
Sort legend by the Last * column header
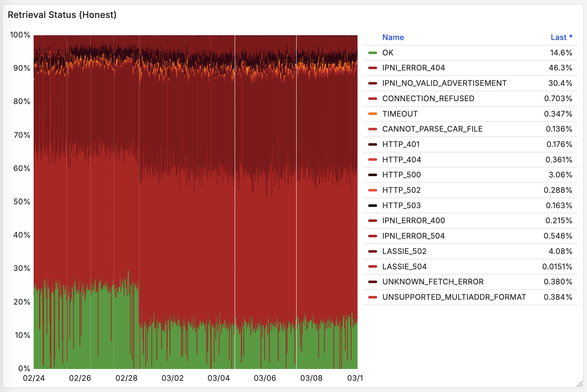(561, 37)
